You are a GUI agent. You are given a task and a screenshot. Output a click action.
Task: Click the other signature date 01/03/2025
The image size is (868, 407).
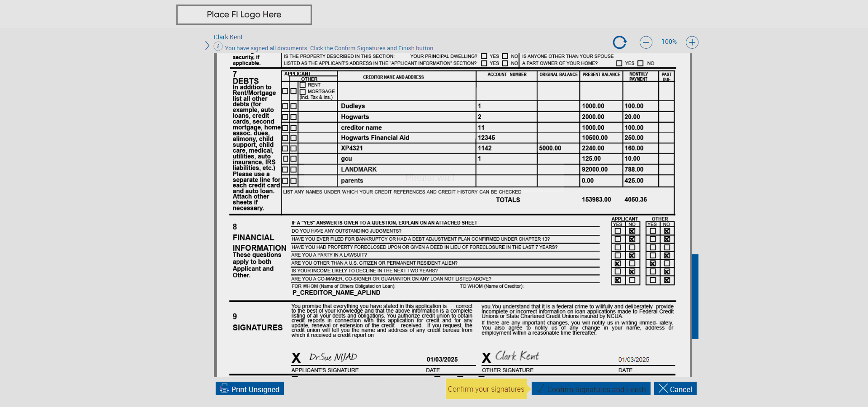[634, 360]
